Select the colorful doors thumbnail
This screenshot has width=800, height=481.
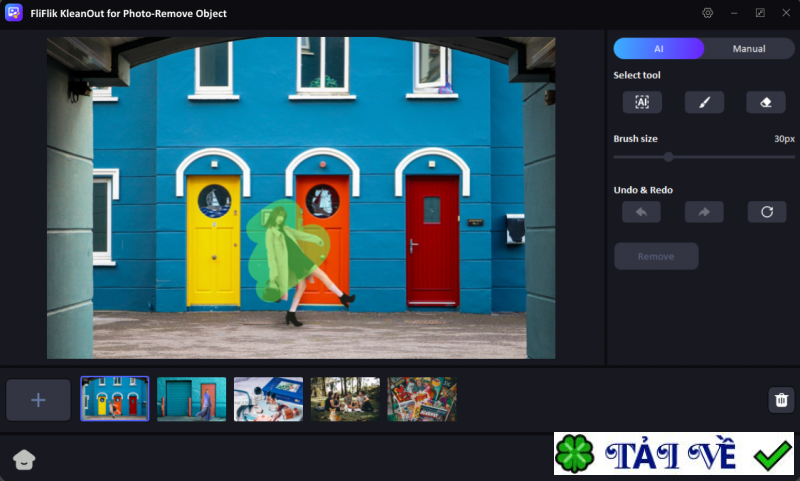115,399
